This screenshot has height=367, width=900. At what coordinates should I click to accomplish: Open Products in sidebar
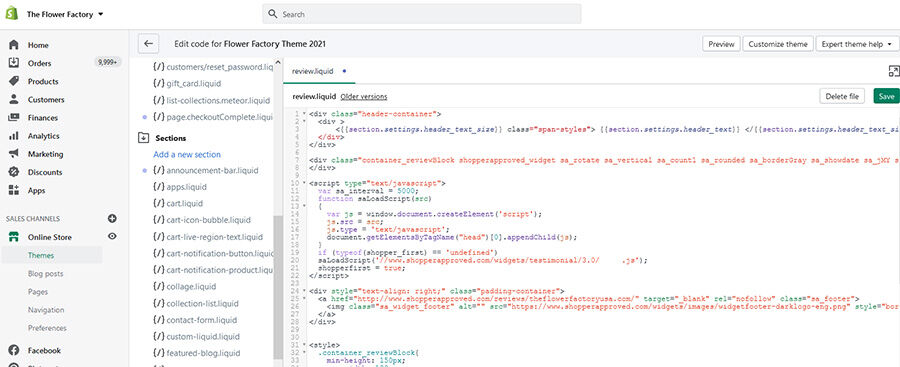(x=43, y=82)
